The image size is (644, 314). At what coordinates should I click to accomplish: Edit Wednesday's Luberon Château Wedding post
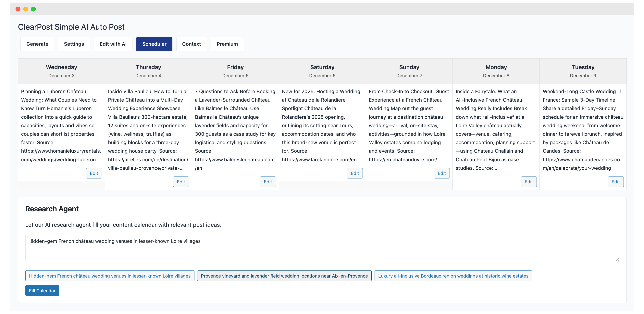(x=94, y=173)
